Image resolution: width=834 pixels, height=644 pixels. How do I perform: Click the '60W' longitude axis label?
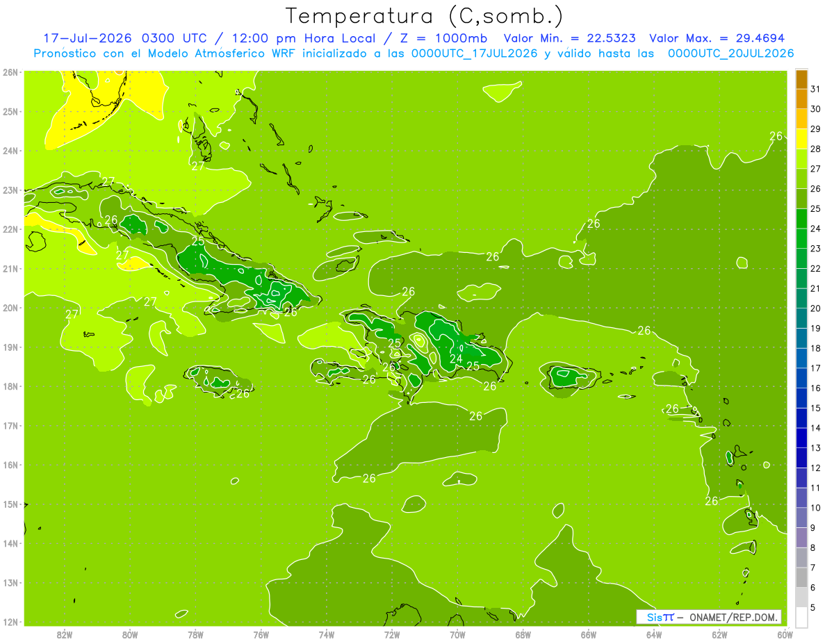click(785, 634)
